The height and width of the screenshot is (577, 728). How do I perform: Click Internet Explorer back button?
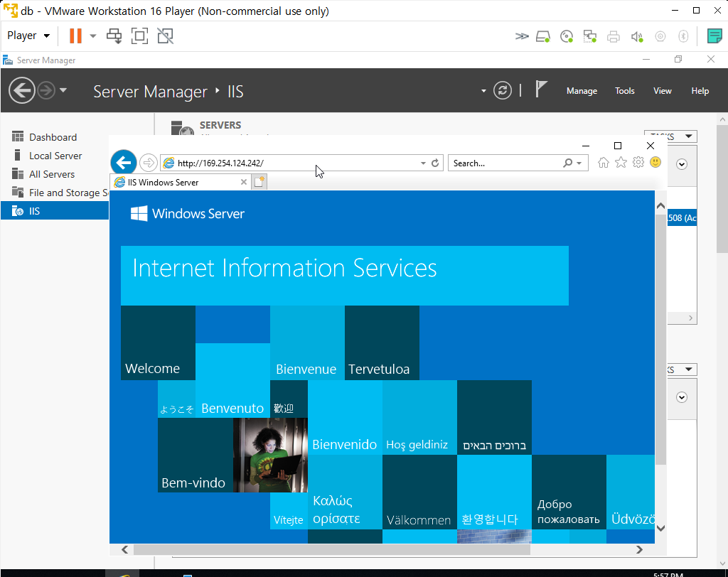click(x=124, y=163)
